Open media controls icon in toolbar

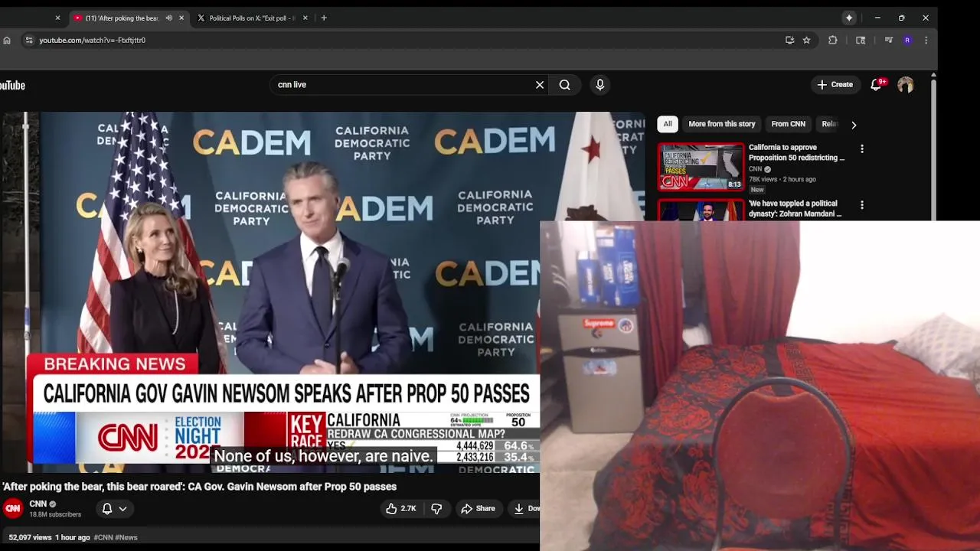coord(888,40)
